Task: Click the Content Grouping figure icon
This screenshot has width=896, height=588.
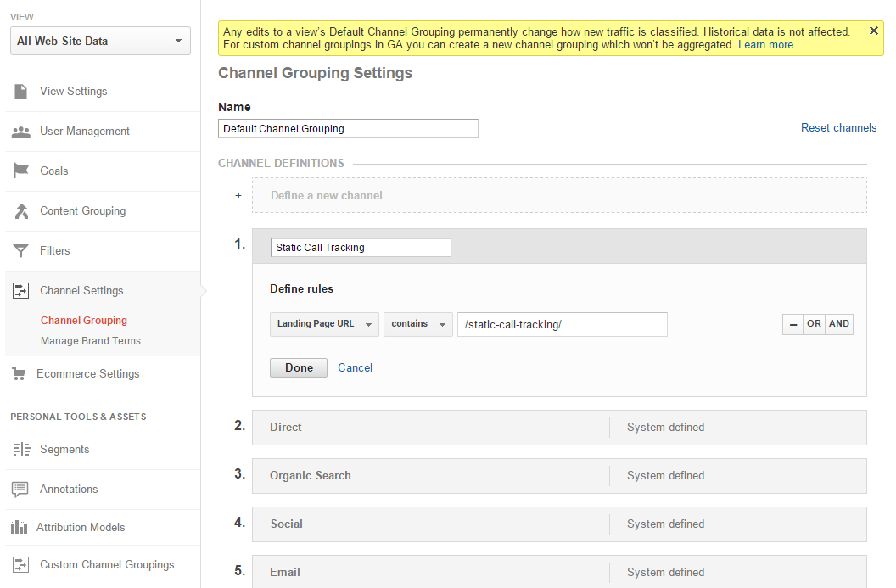Action: 21,211
